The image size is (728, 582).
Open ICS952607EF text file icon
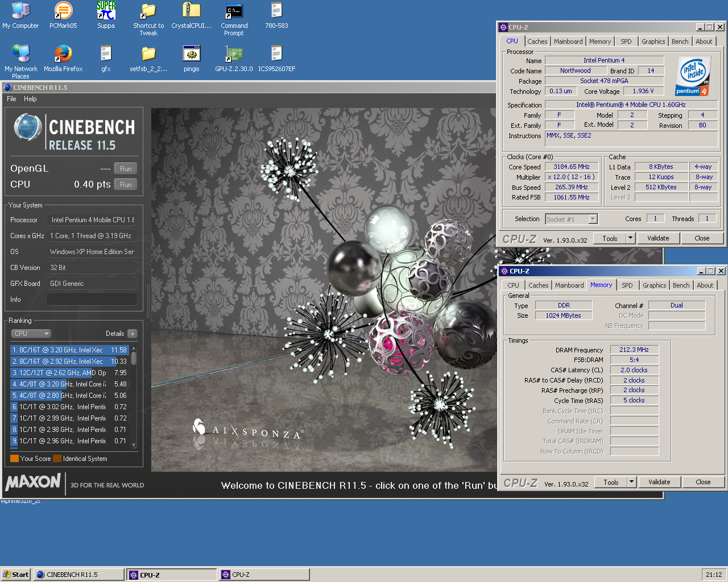pyautogui.click(x=276, y=58)
